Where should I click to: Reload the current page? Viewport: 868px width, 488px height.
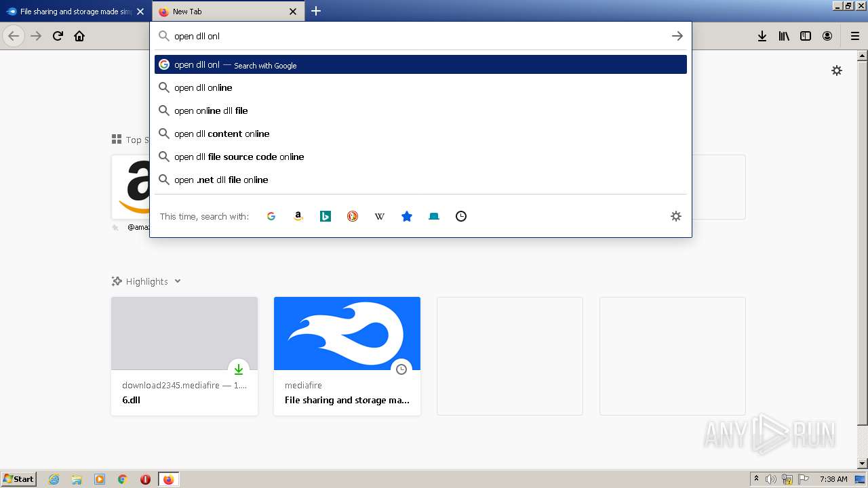coord(58,36)
